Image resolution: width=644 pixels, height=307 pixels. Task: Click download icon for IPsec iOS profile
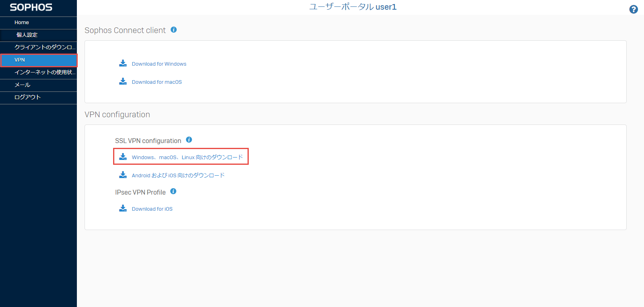[123, 208]
